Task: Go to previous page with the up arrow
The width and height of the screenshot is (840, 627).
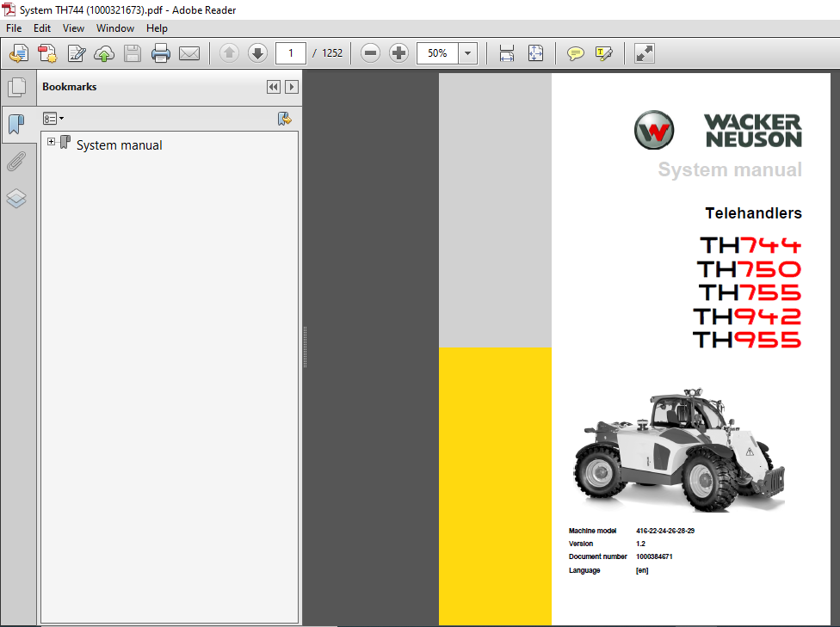Action: click(229, 53)
